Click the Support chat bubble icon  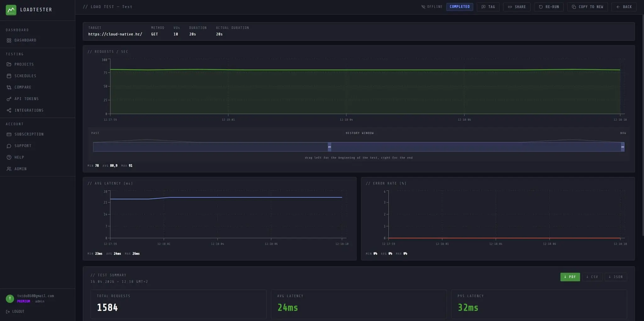coord(9,146)
